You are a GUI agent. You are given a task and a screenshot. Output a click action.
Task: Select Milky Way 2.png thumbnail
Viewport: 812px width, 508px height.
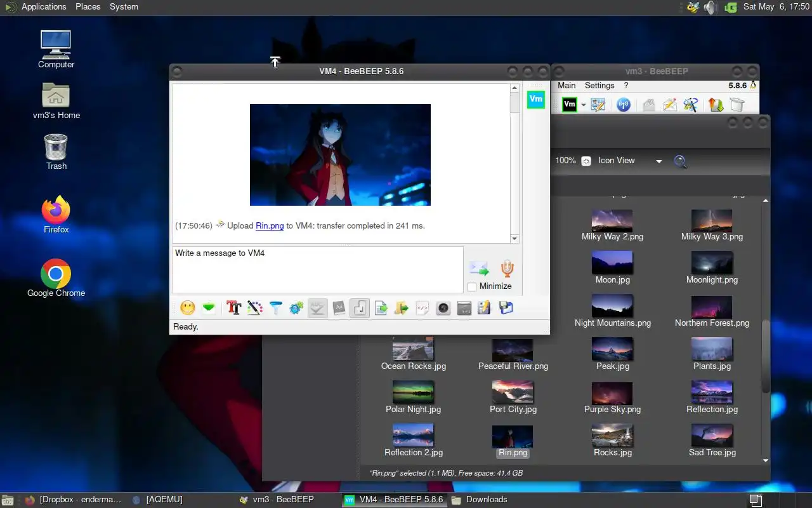point(612,220)
